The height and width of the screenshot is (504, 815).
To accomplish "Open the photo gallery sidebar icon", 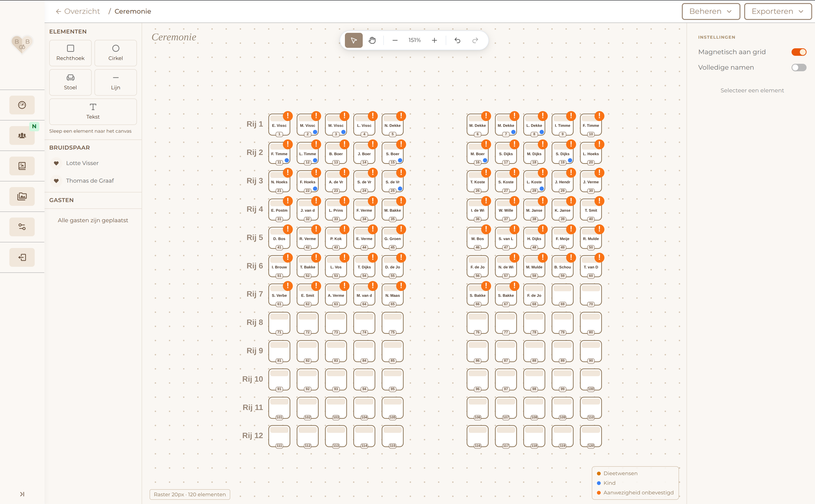I will point(22,196).
